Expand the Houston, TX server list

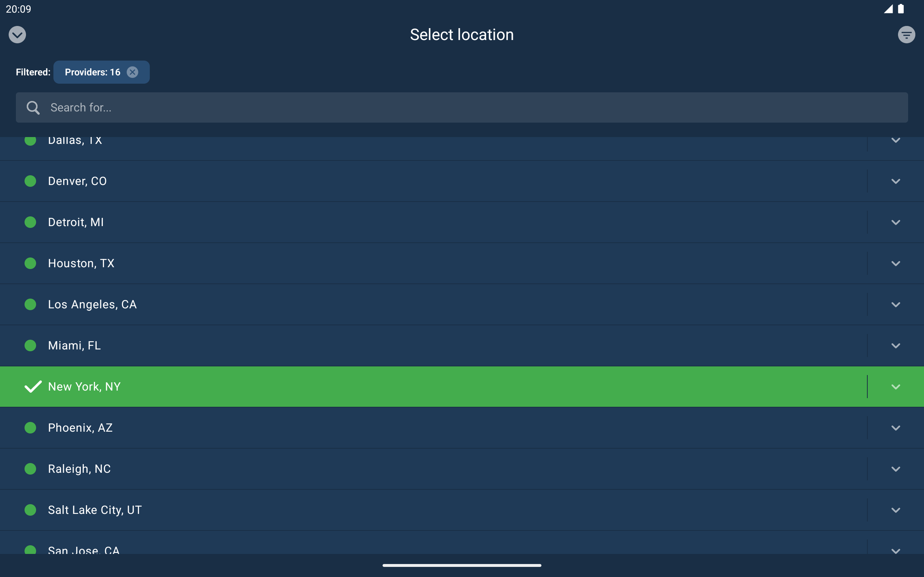[x=896, y=263]
